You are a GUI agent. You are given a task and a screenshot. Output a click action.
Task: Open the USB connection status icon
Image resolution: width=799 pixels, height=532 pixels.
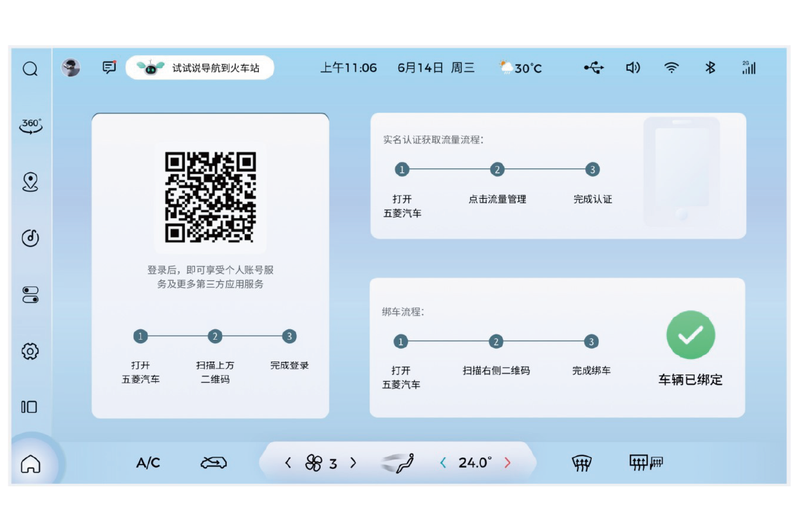point(594,68)
